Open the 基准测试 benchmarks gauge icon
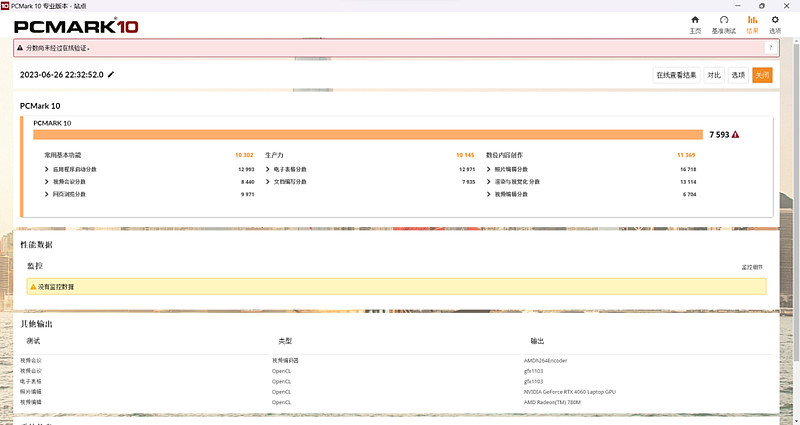The width and height of the screenshot is (800, 425). coord(723,20)
